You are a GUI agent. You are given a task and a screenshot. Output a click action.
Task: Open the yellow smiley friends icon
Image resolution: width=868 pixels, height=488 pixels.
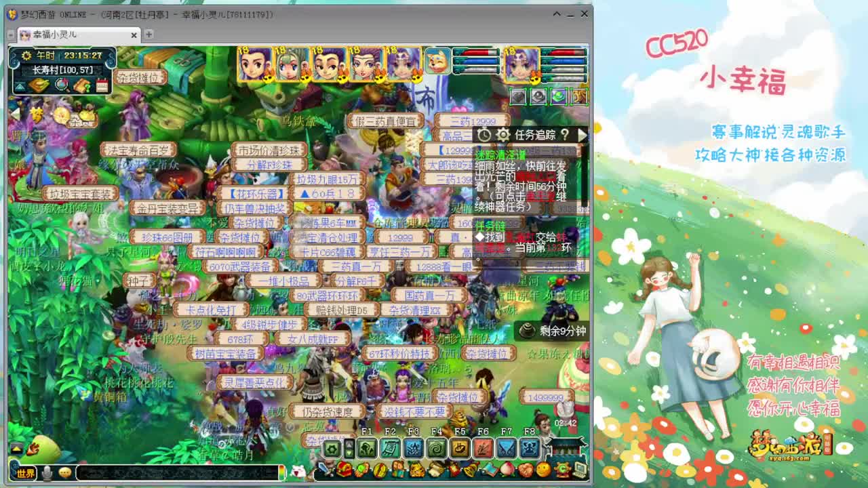pyautogui.click(x=543, y=470)
